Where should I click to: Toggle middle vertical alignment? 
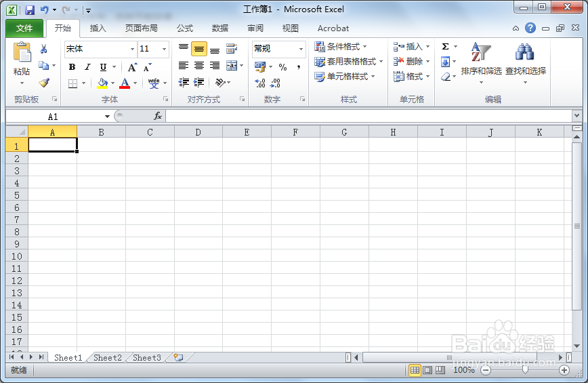coord(198,49)
